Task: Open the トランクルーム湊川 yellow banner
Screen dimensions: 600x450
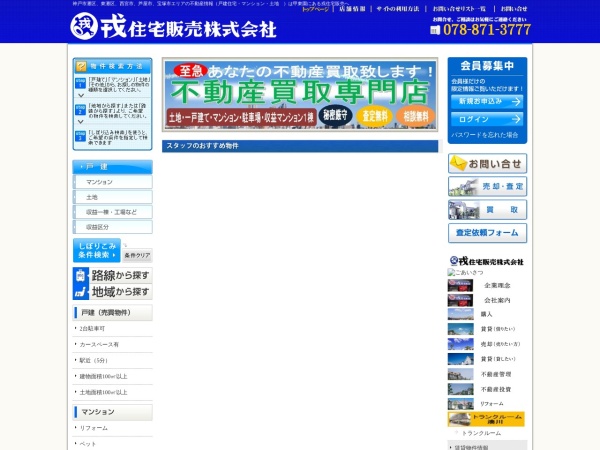Action: pos(486,419)
